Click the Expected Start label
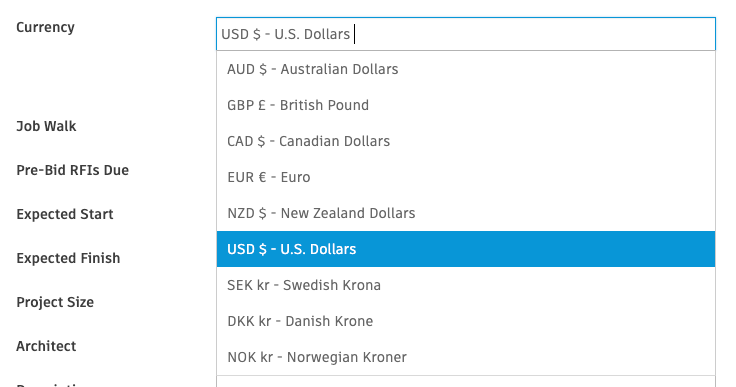Viewport: 736px width, 387px height. click(x=65, y=214)
